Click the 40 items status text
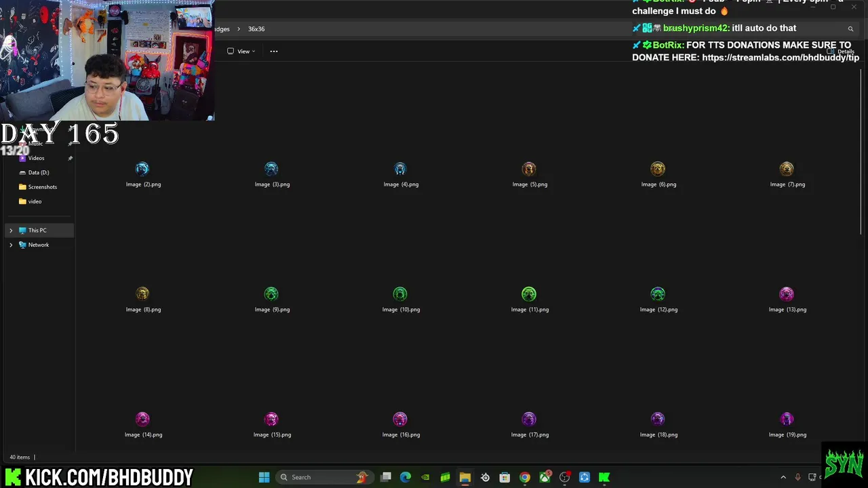This screenshot has height=488, width=868. 20,457
